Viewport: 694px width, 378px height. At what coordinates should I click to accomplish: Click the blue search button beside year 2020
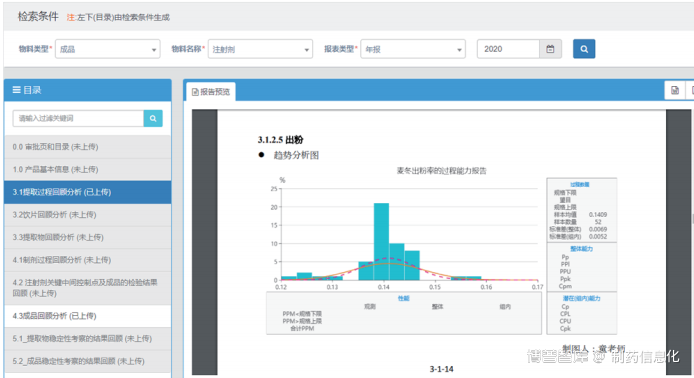click(x=584, y=49)
